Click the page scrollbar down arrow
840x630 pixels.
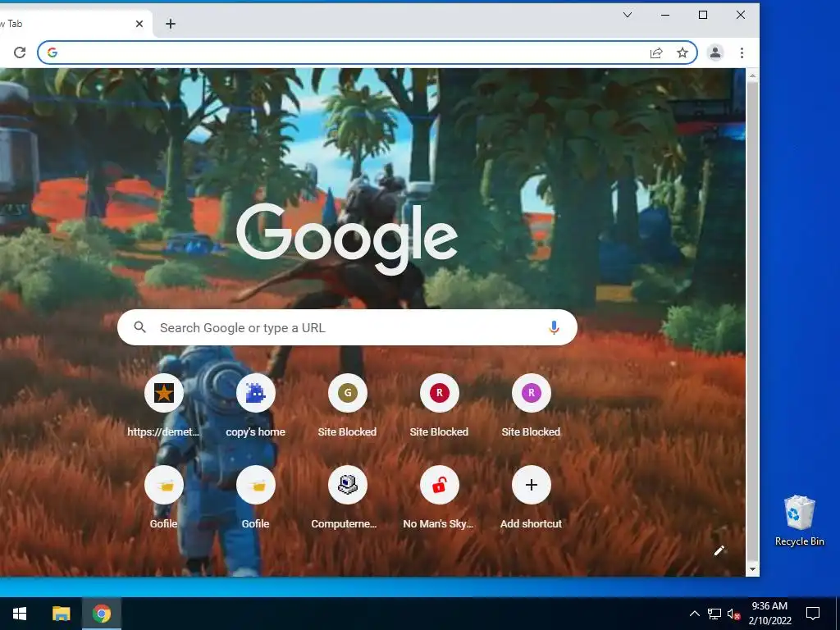752,569
